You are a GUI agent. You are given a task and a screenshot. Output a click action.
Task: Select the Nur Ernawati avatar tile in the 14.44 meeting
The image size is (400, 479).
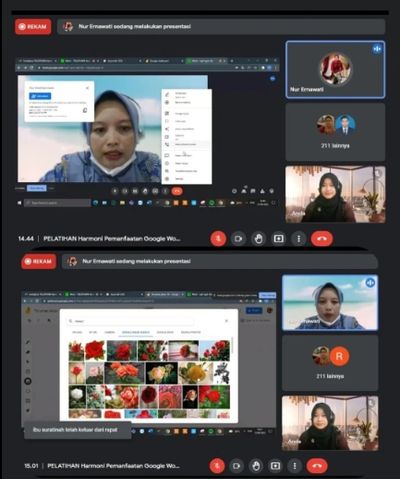click(x=335, y=69)
